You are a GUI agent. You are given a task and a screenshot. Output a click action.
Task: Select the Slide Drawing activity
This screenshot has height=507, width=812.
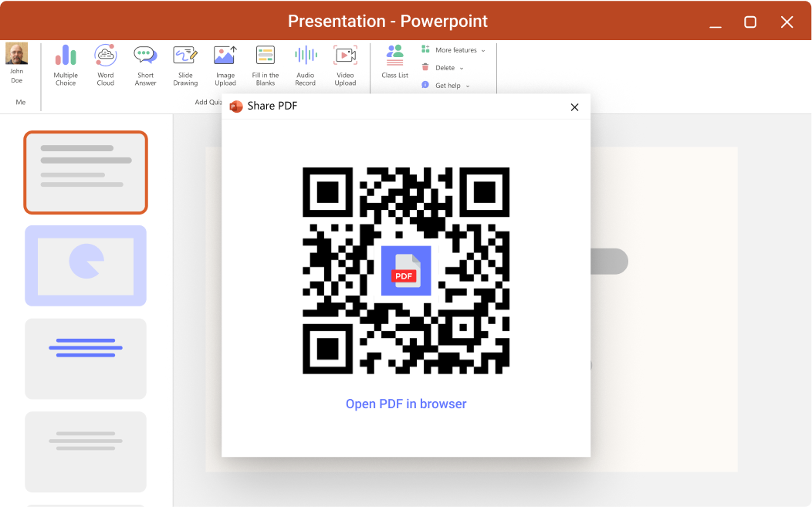[185, 66]
